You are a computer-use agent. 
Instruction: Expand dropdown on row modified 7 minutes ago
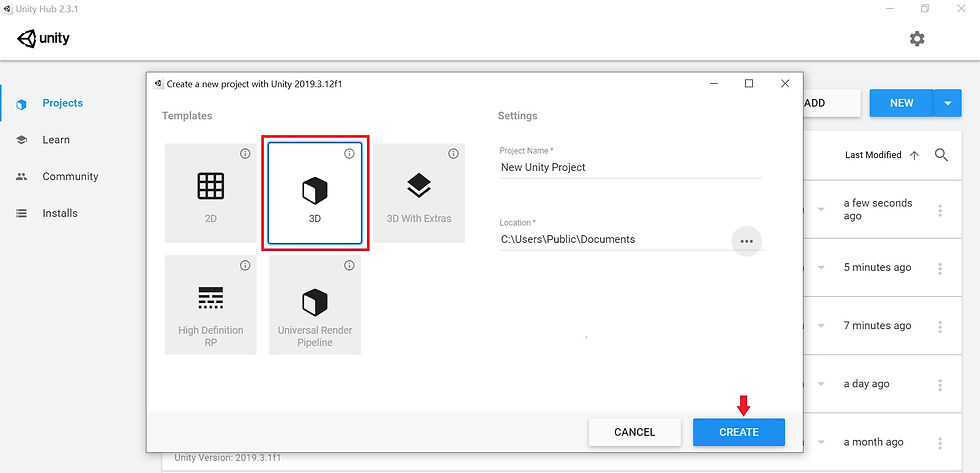coord(821,326)
